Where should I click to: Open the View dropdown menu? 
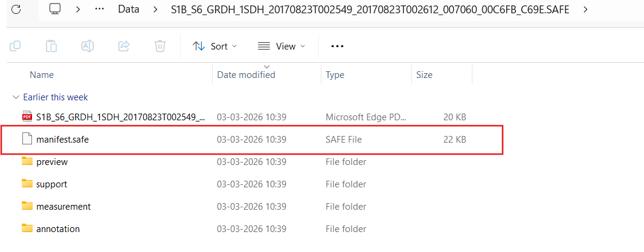click(x=281, y=46)
